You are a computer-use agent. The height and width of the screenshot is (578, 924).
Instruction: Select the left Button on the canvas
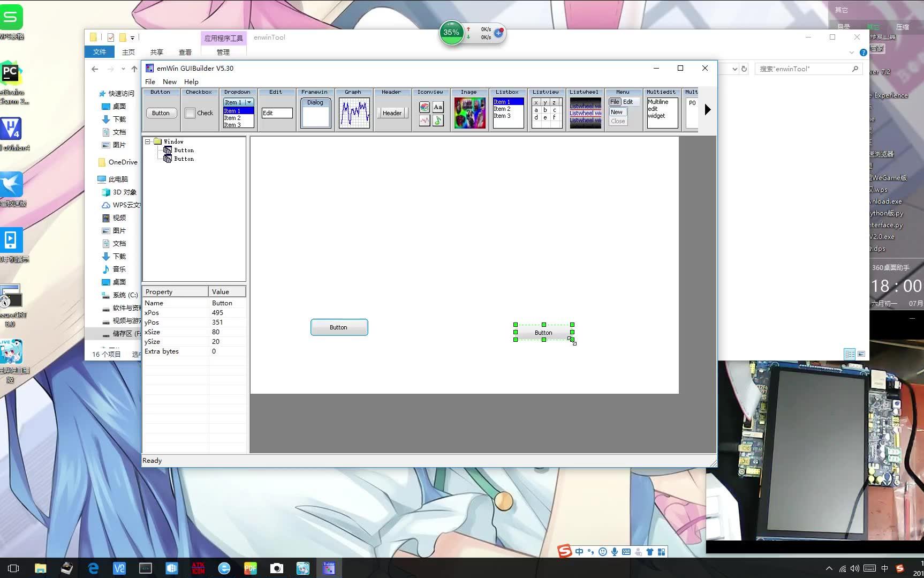[339, 327]
